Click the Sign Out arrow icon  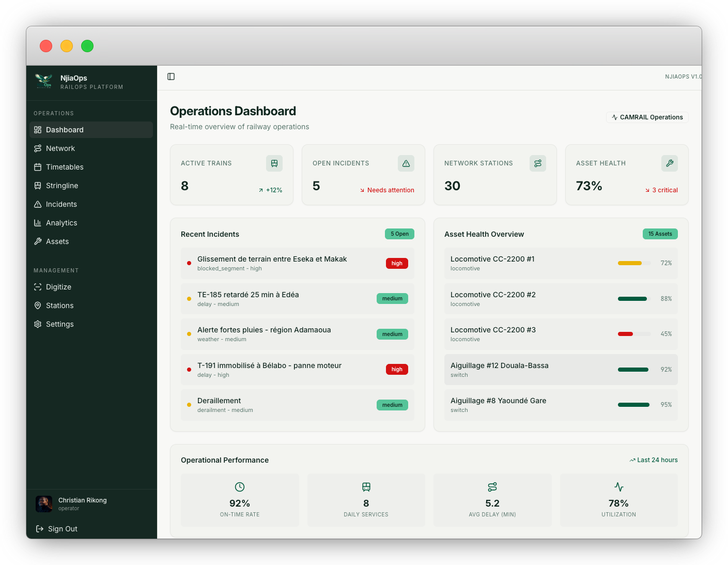pos(40,529)
